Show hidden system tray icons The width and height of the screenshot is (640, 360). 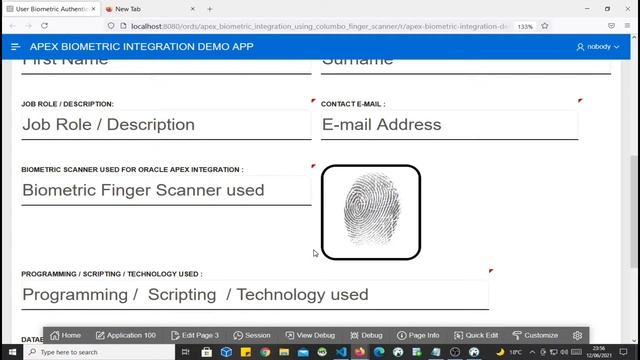coord(532,352)
